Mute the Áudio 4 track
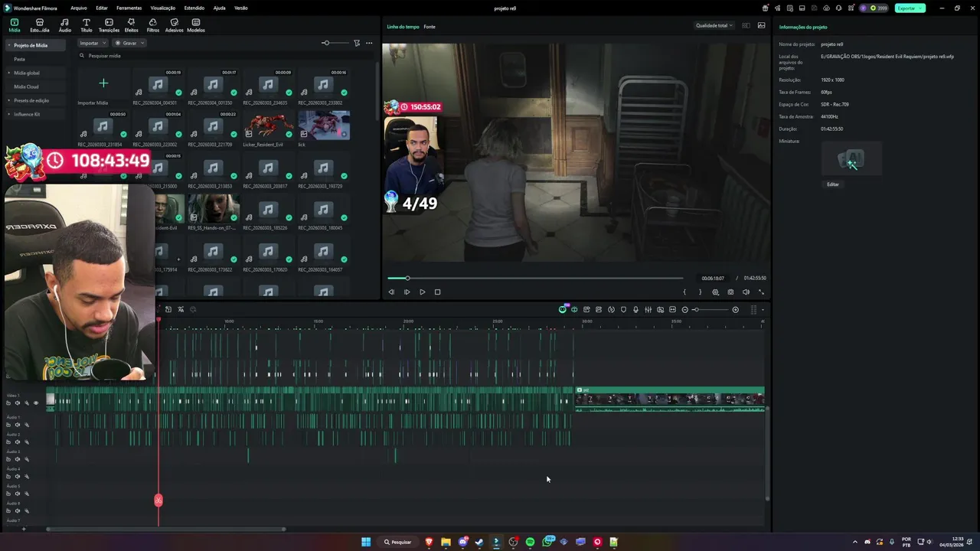The image size is (980, 551). [x=18, y=477]
